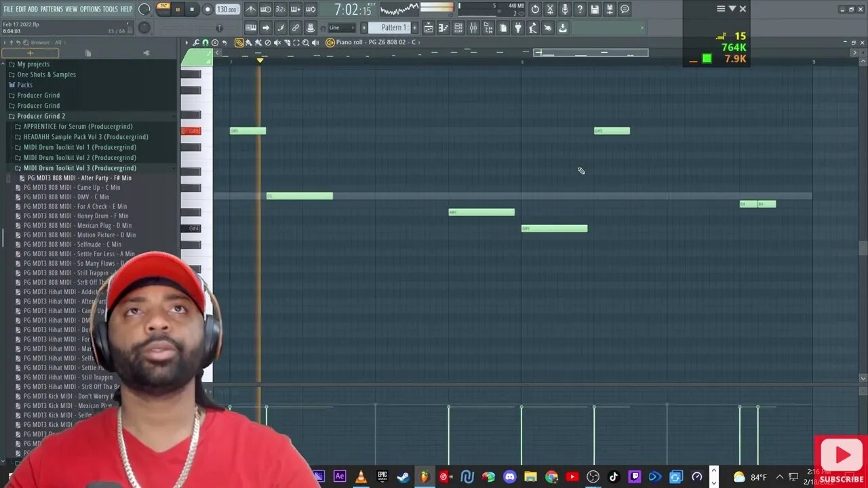Image resolution: width=868 pixels, height=488 pixels.
Task: Select PG MDT3 808 MIDI - Honey Drum file
Action: click(x=76, y=216)
